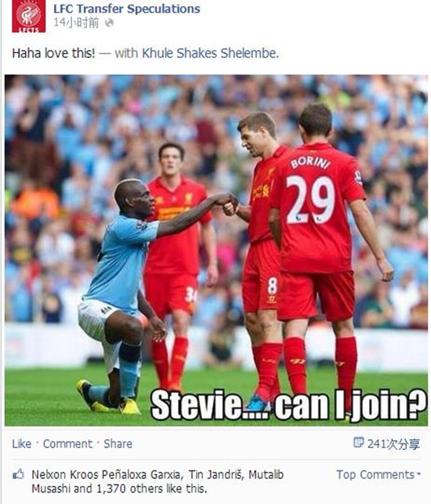Share this post

pyautogui.click(x=118, y=444)
